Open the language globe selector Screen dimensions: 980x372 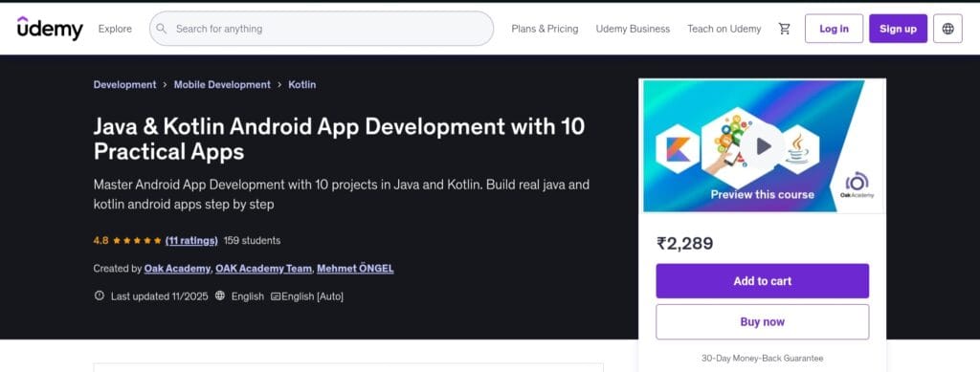[x=947, y=29]
